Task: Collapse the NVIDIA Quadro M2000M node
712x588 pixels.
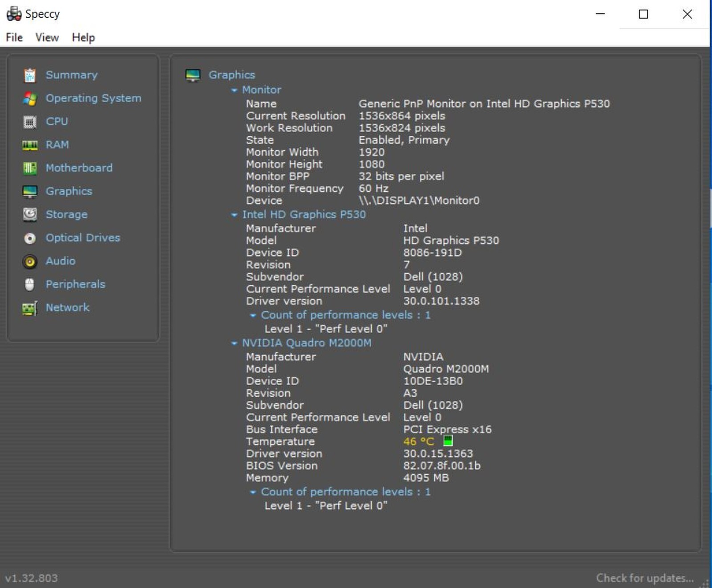Action: (234, 343)
